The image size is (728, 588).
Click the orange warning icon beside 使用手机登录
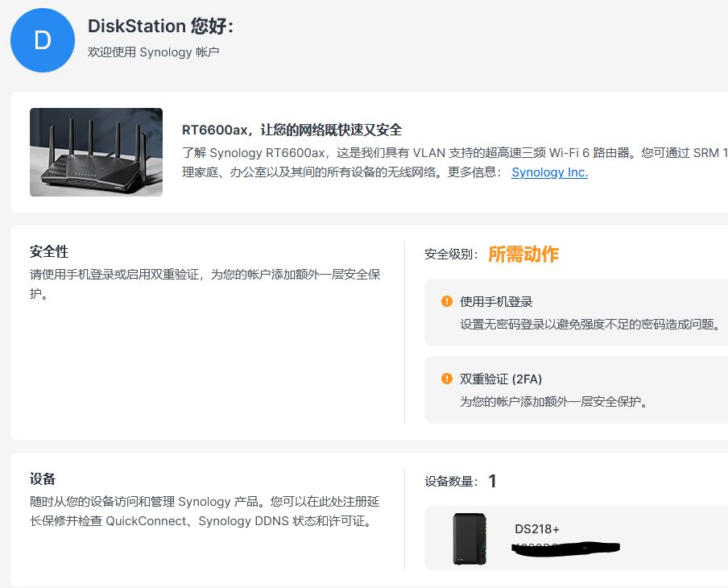coord(447,301)
